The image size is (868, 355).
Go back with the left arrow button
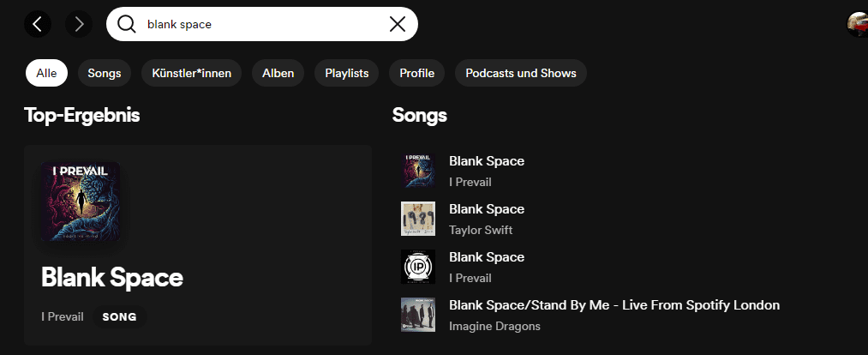pyautogui.click(x=38, y=24)
